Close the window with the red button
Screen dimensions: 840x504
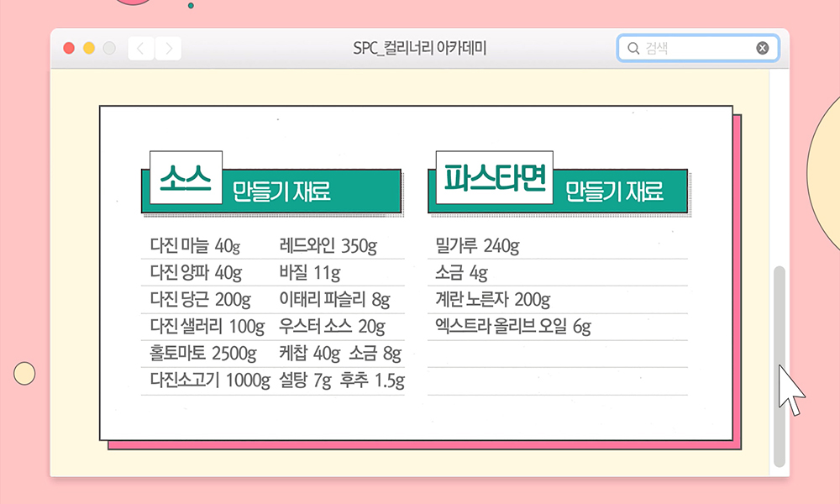pos(69,49)
